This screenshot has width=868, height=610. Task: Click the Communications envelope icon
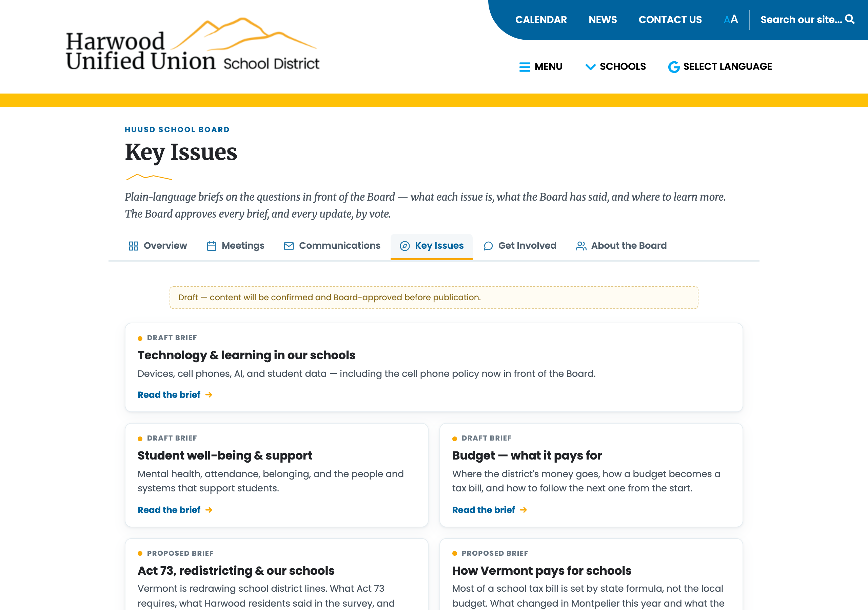[289, 246]
